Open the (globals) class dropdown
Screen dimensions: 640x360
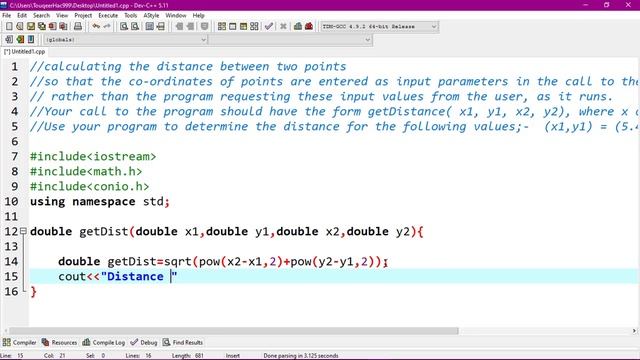(x=126, y=40)
